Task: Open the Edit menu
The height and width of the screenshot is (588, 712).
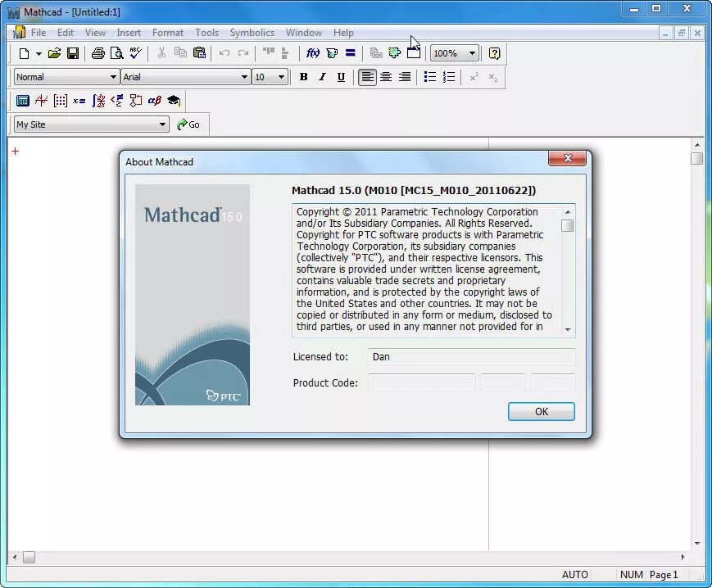Action: [x=66, y=33]
